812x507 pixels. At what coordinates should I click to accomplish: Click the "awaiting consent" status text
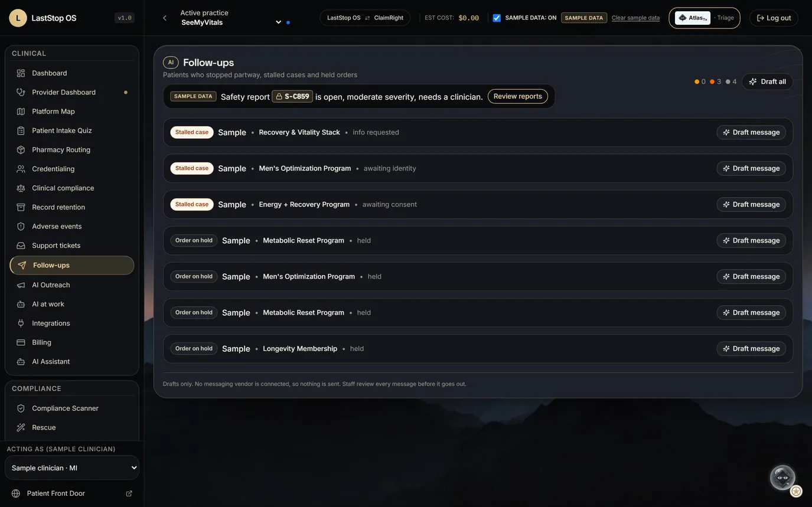click(390, 204)
